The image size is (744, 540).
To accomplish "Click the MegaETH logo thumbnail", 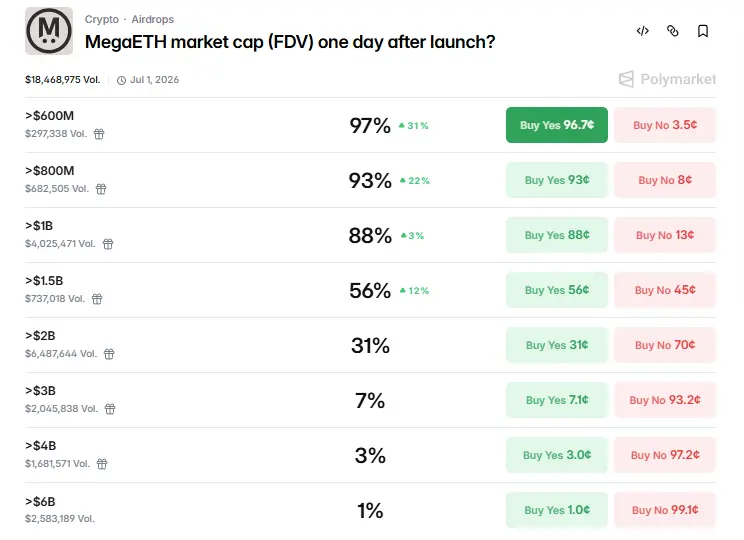I will tap(48, 31).
